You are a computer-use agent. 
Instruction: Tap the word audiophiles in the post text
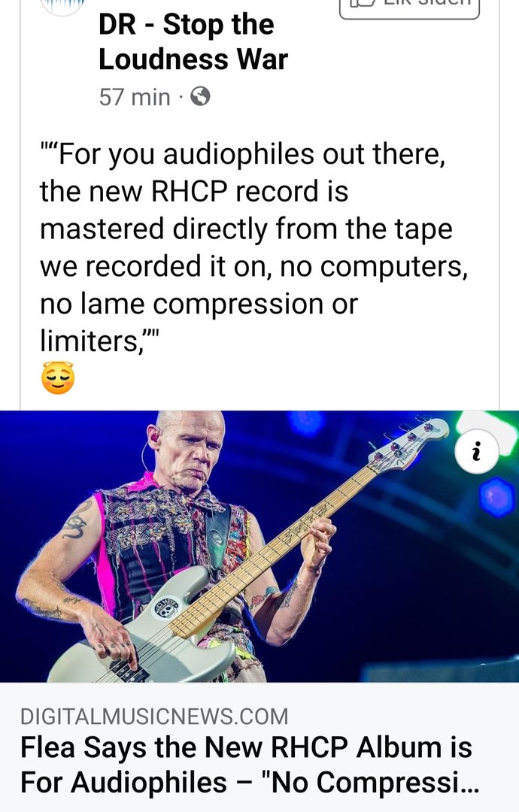[238, 154]
